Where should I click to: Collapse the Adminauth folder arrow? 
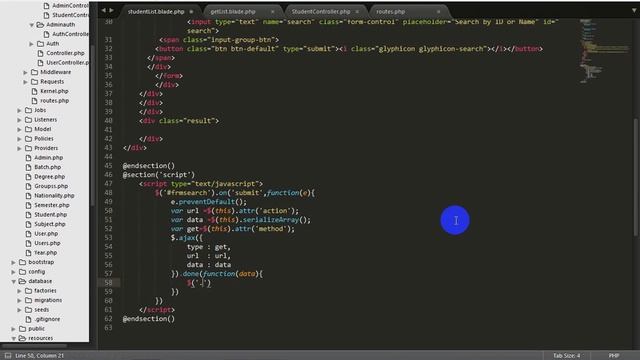coord(31,25)
